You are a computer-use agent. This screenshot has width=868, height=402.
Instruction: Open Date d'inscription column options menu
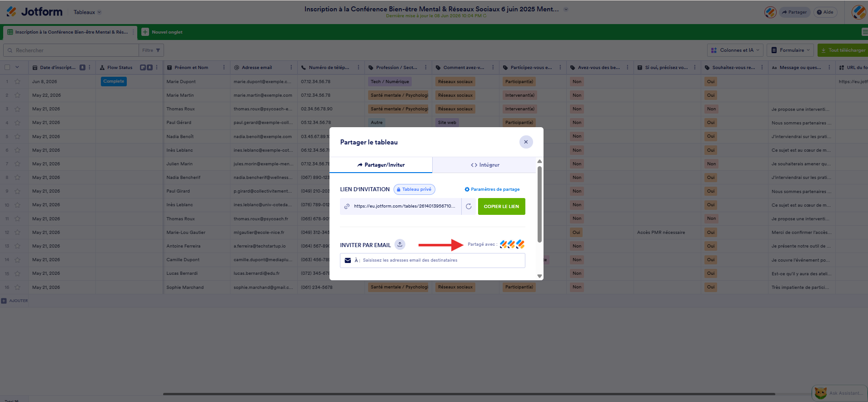(90, 67)
